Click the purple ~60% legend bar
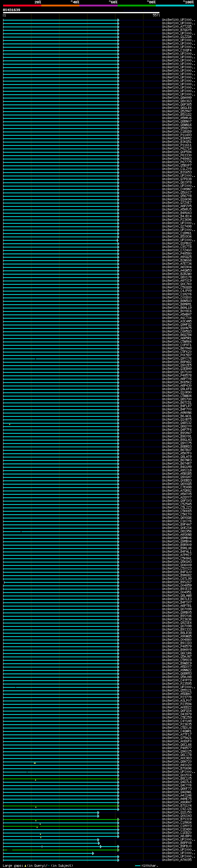The image size is (197, 868). pyautogui.click(x=99, y=6)
